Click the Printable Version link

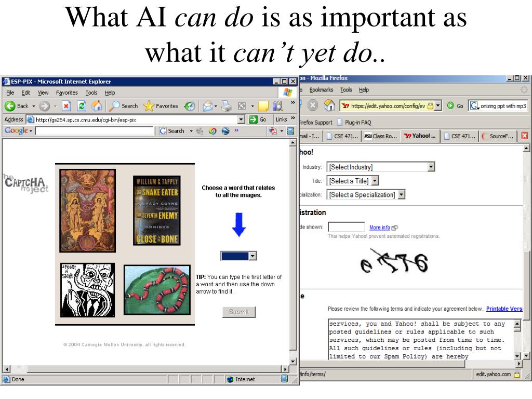pyautogui.click(x=504, y=309)
